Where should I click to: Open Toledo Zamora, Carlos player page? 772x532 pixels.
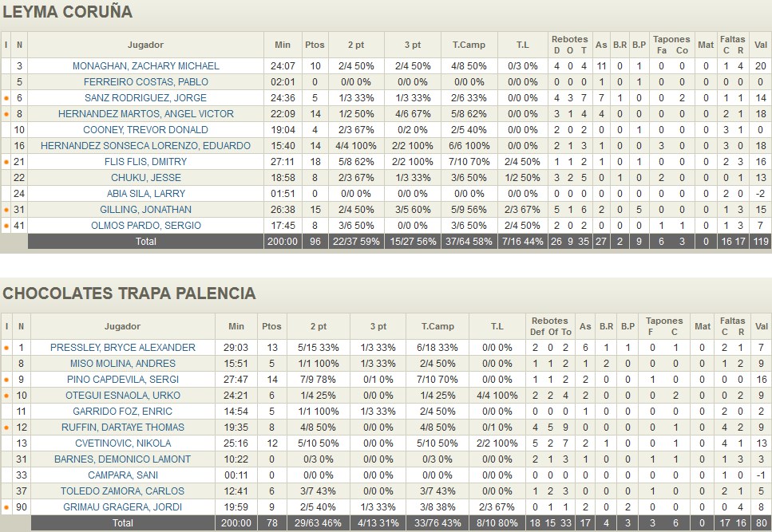122,491
